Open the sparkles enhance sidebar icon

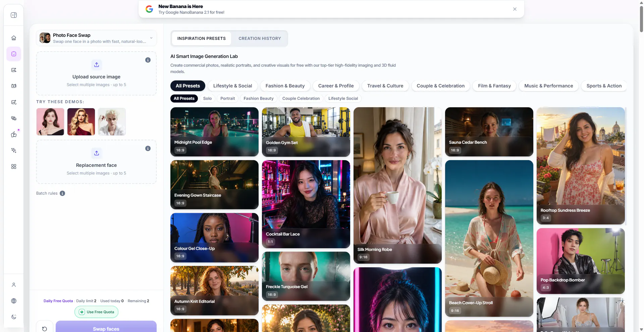coord(14,150)
